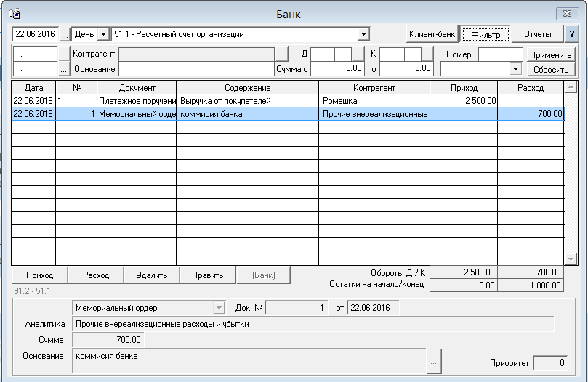Click Править to edit entry
The height and width of the screenshot is (382, 588).
[208, 275]
